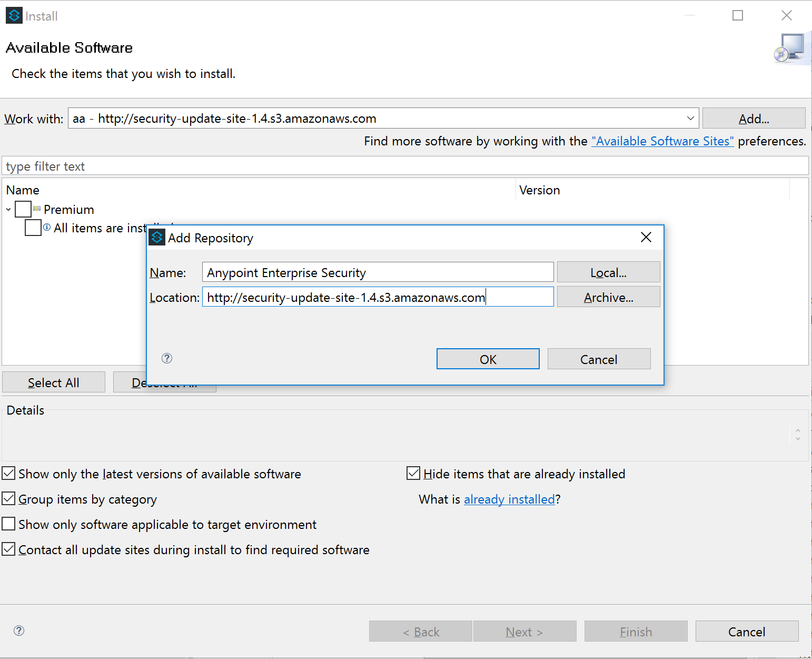Click help icon in Add Repository dialog
This screenshot has height=659, width=812.
pos(167,358)
